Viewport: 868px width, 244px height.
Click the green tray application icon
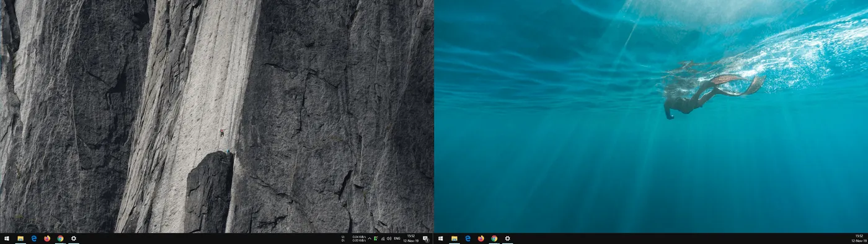point(376,238)
